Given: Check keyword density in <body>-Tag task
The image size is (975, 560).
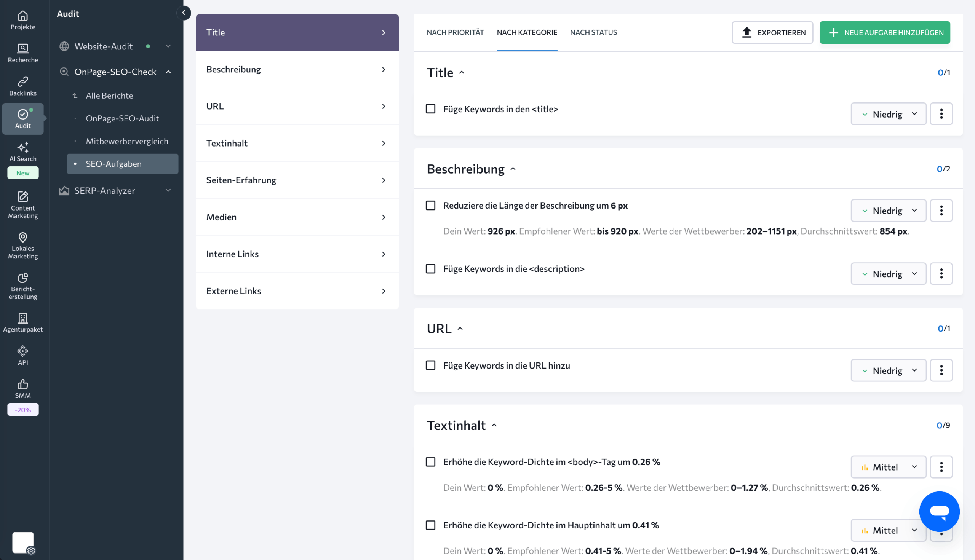Looking at the screenshot, I should coord(430,461).
